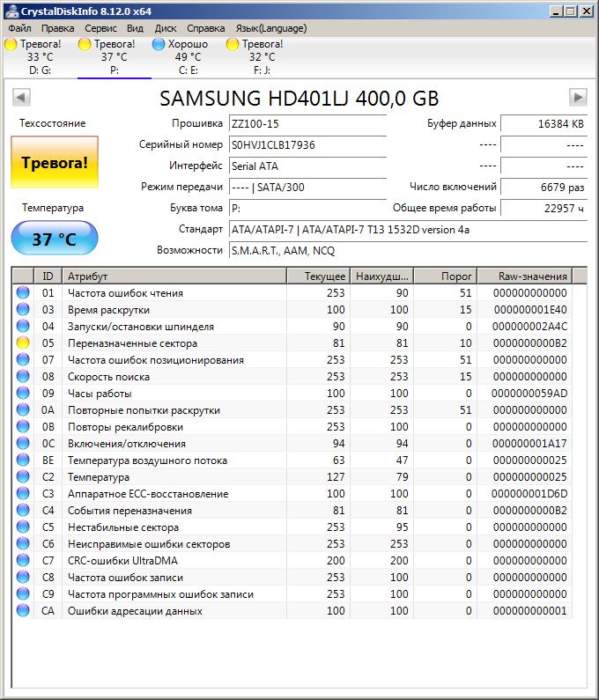Viewport: 599px width, 700px height.
Task: Select the C: E: disk tab label
Action: click(x=188, y=70)
